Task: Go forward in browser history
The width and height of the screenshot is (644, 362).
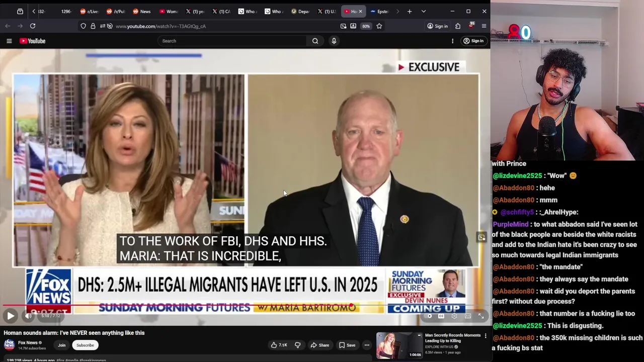Action: (20, 26)
